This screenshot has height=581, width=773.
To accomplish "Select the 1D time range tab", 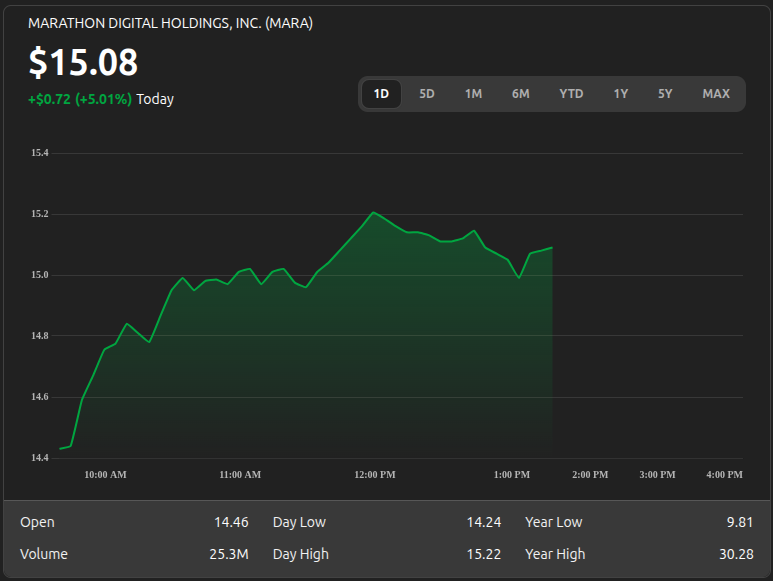I will click(x=381, y=94).
